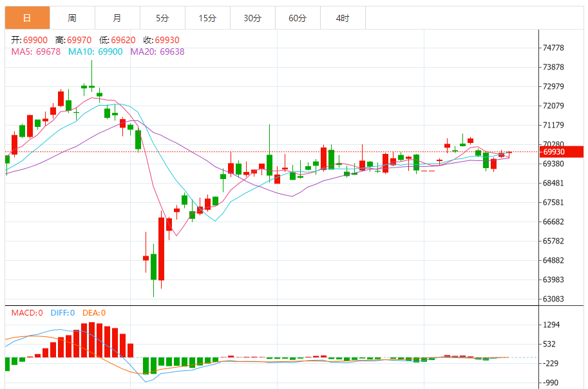Click the closing price 收:69930 value

point(161,40)
